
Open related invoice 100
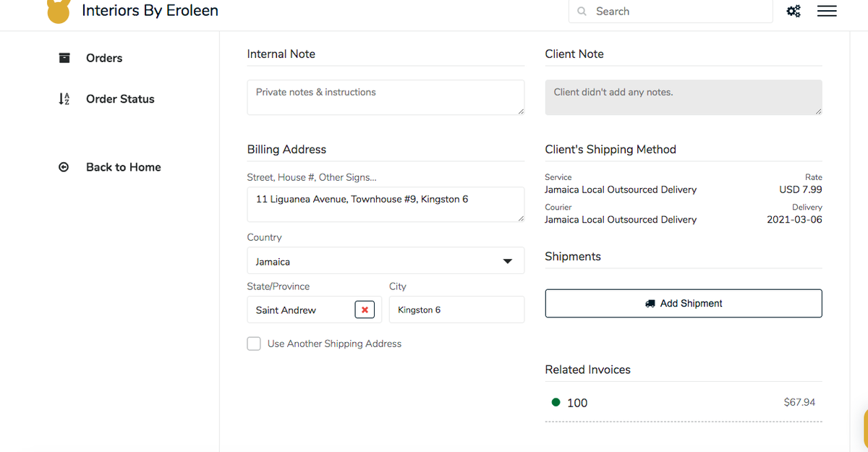(x=577, y=403)
